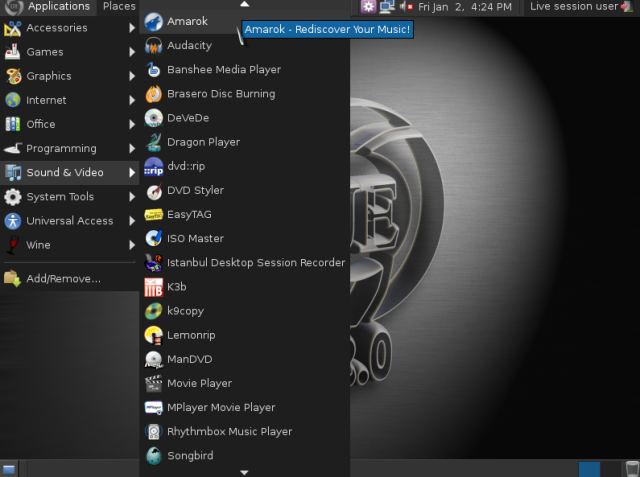Viewport: 640px width, 477px height.
Task: Expand the System Tools submenu arrow
Action: [x=132, y=197]
